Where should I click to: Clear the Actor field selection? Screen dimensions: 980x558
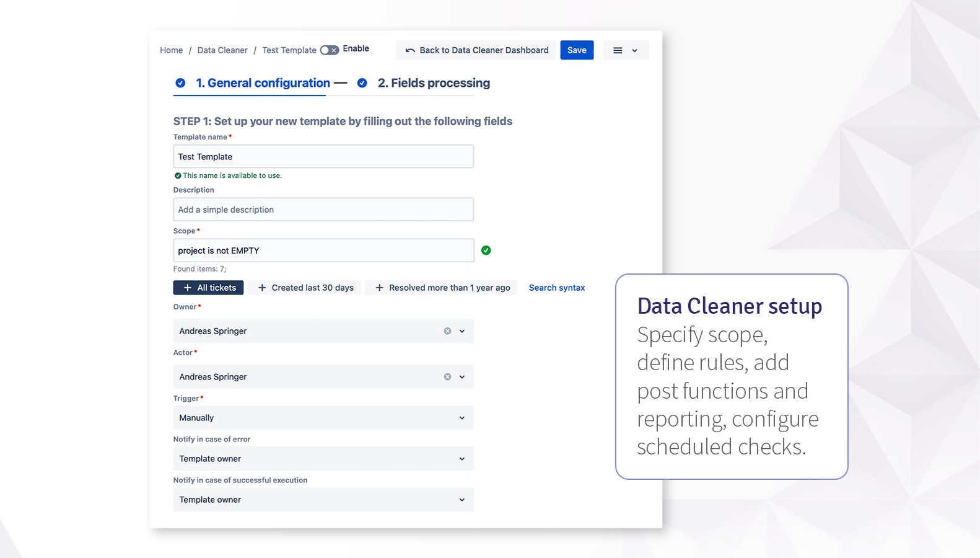point(447,377)
